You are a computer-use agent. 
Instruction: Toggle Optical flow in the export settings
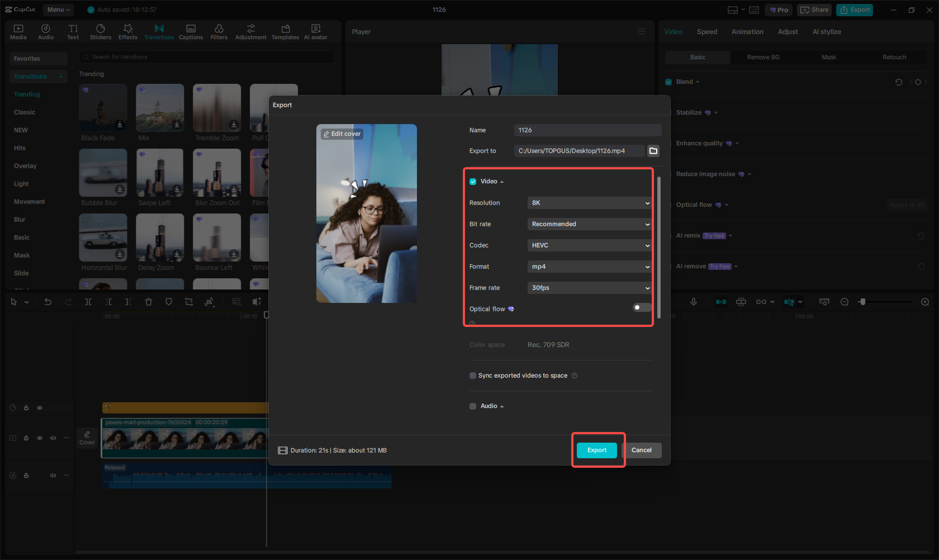pyautogui.click(x=641, y=307)
